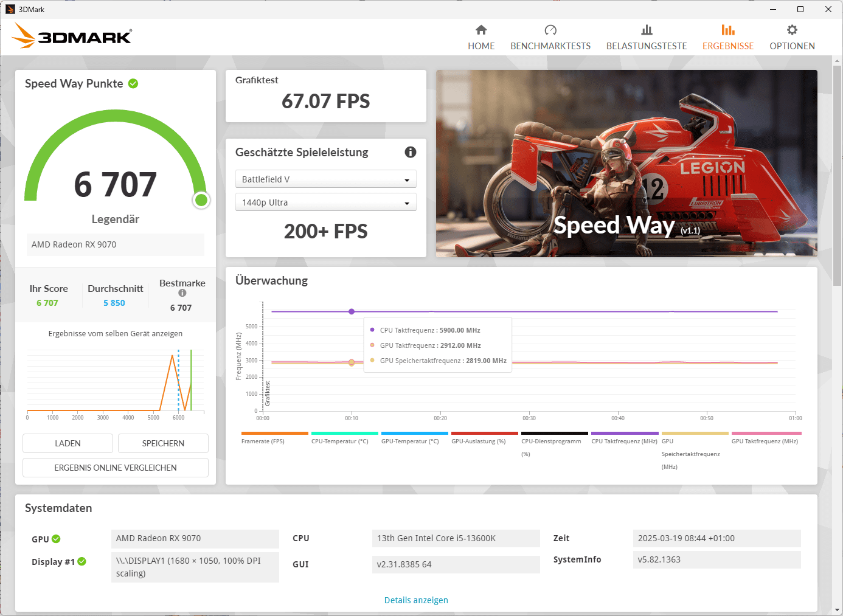Image resolution: width=843 pixels, height=616 pixels.
Task: Switch to BELASTUNGSTESTE tab
Action: (x=647, y=38)
